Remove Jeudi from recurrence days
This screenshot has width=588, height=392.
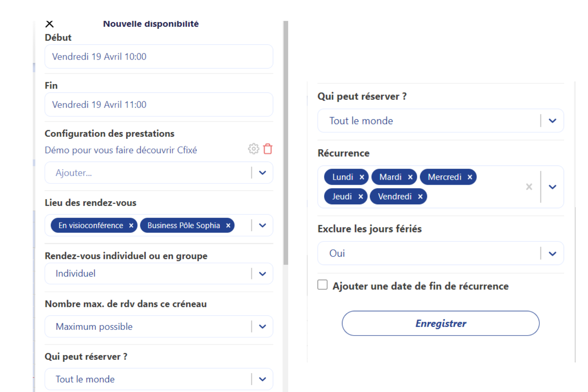pyautogui.click(x=361, y=197)
